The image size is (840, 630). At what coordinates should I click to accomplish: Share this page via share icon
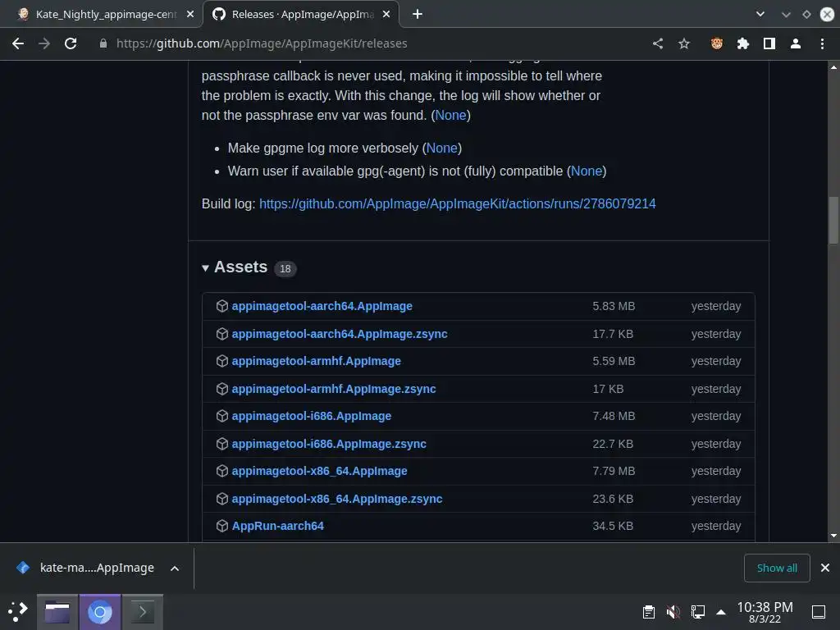click(x=658, y=43)
